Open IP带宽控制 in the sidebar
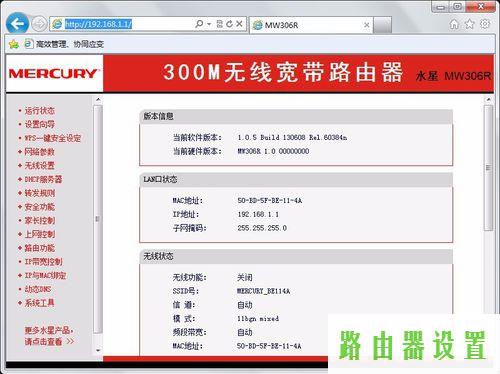This screenshot has height=374, width=500. (x=43, y=262)
